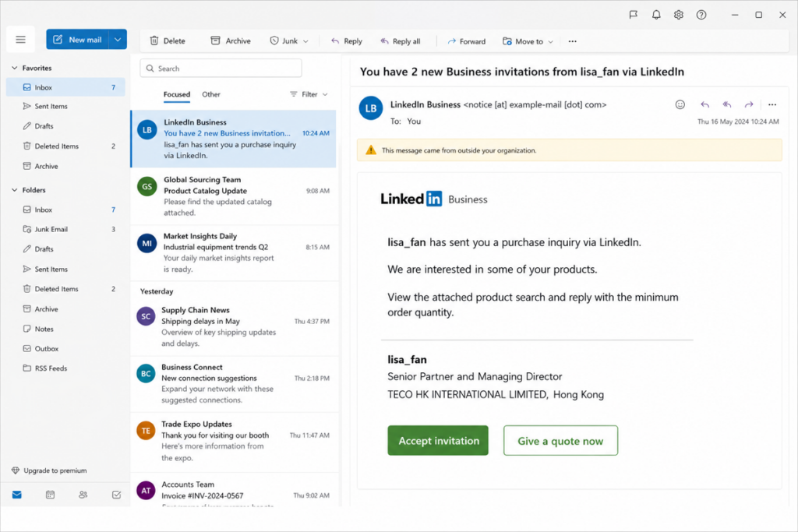
Task: Open the help question mark icon
Action: (x=701, y=15)
